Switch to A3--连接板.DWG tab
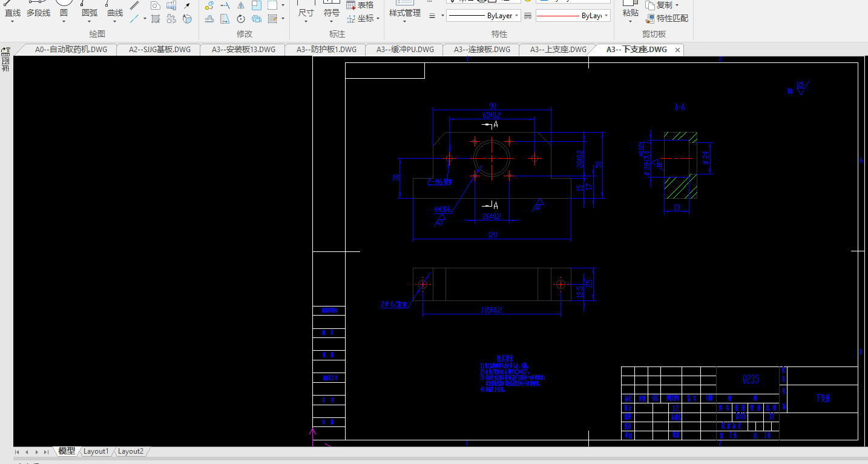The image size is (868, 464). click(x=482, y=50)
